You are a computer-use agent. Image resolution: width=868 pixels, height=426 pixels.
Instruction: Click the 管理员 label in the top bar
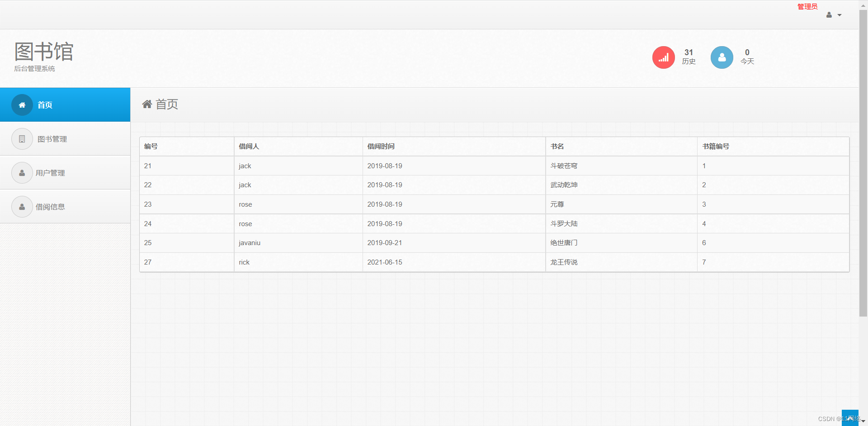click(x=807, y=6)
